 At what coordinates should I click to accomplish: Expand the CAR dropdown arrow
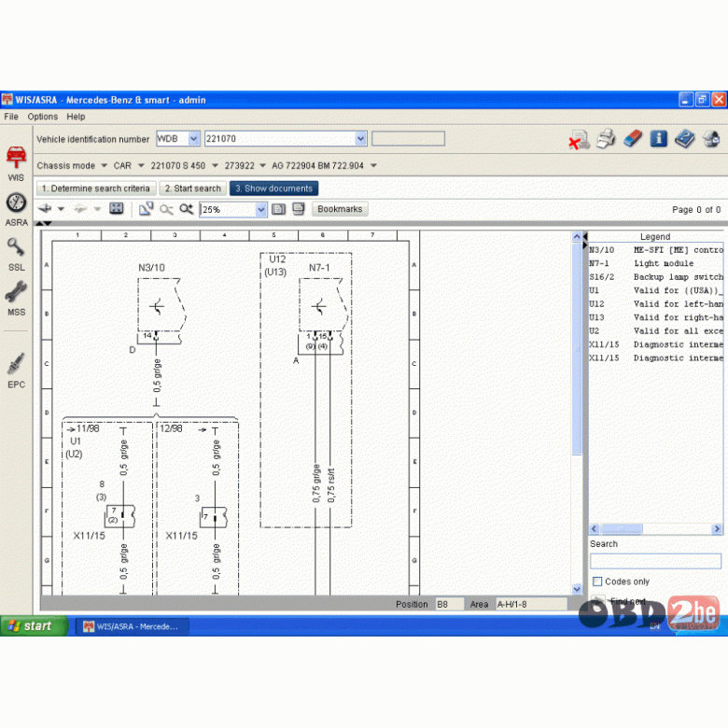[x=141, y=166]
